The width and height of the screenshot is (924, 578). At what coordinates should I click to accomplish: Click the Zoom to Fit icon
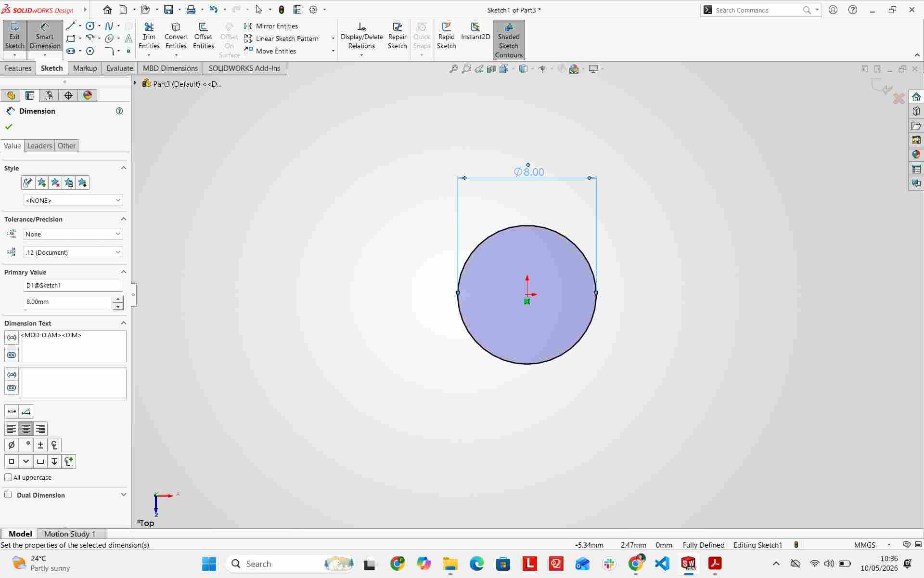[453, 69]
